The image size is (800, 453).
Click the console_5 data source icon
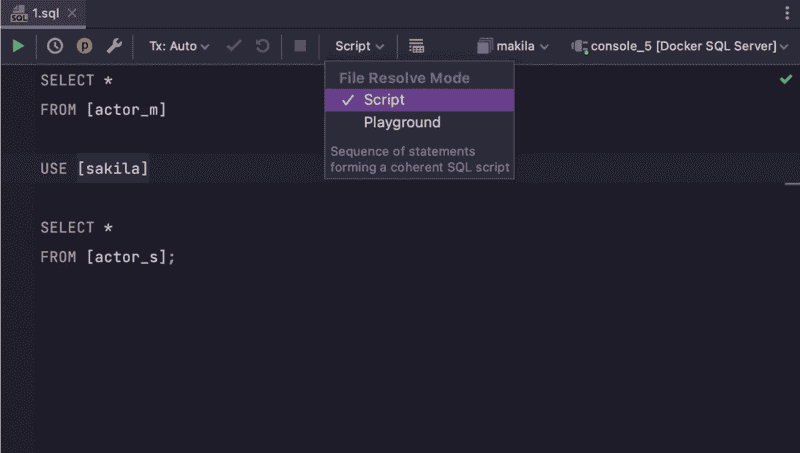(580, 46)
